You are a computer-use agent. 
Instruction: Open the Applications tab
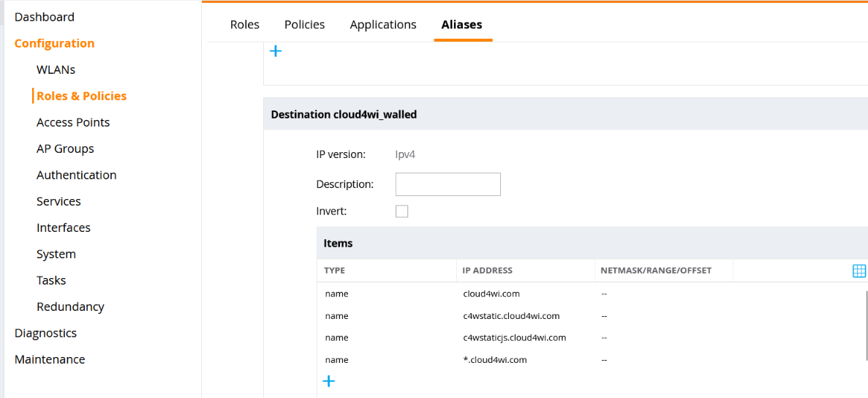point(382,24)
